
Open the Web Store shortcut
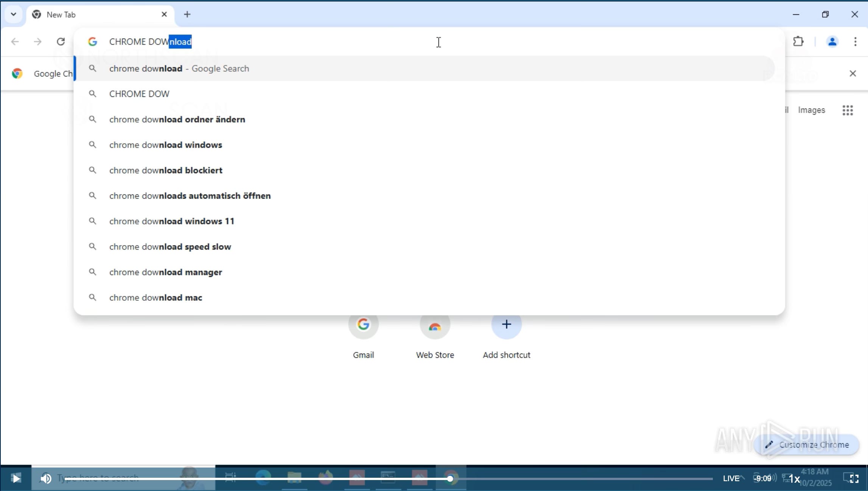coord(435,325)
